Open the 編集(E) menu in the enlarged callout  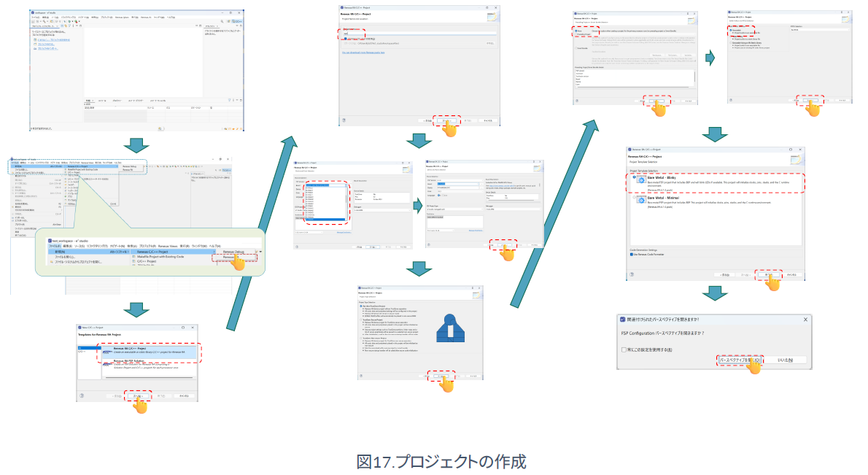click(67, 246)
